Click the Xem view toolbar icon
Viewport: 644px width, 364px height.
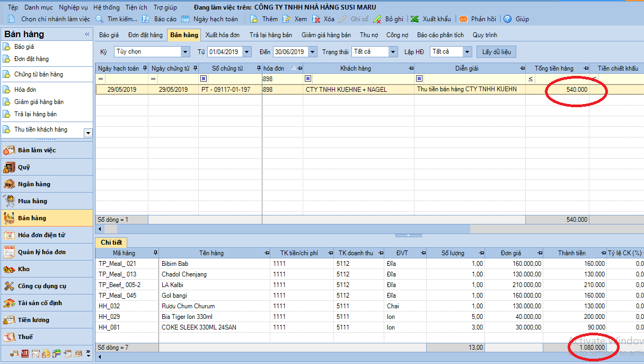point(287,19)
